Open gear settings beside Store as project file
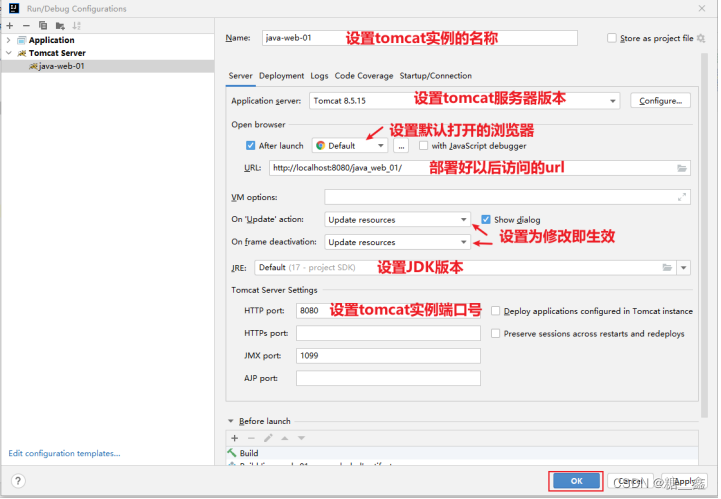The height and width of the screenshot is (499, 721). [x=701, y=38]
